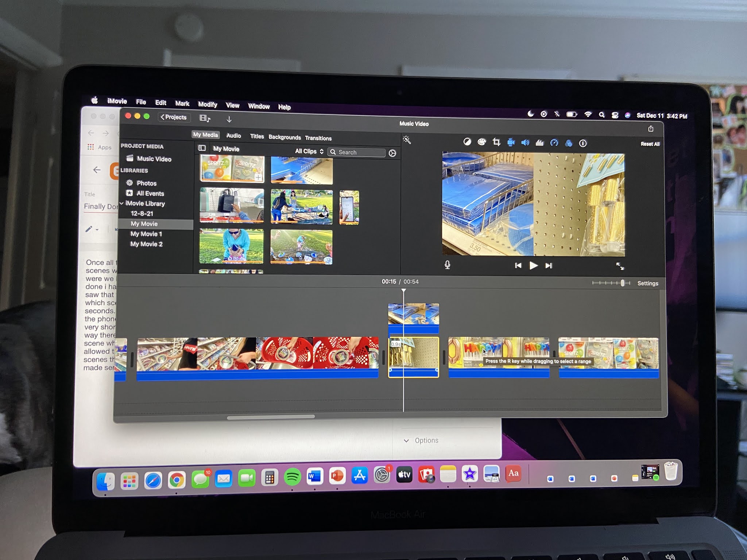747x560 pixels.
Task: Switch to Backgrounds tab
Action: coord(285,137)
